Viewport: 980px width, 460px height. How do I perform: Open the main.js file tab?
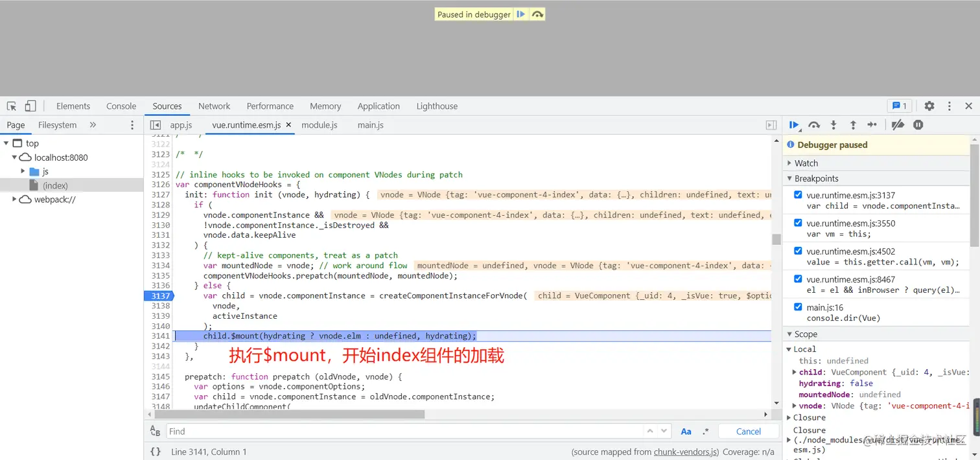click(371, 125)
